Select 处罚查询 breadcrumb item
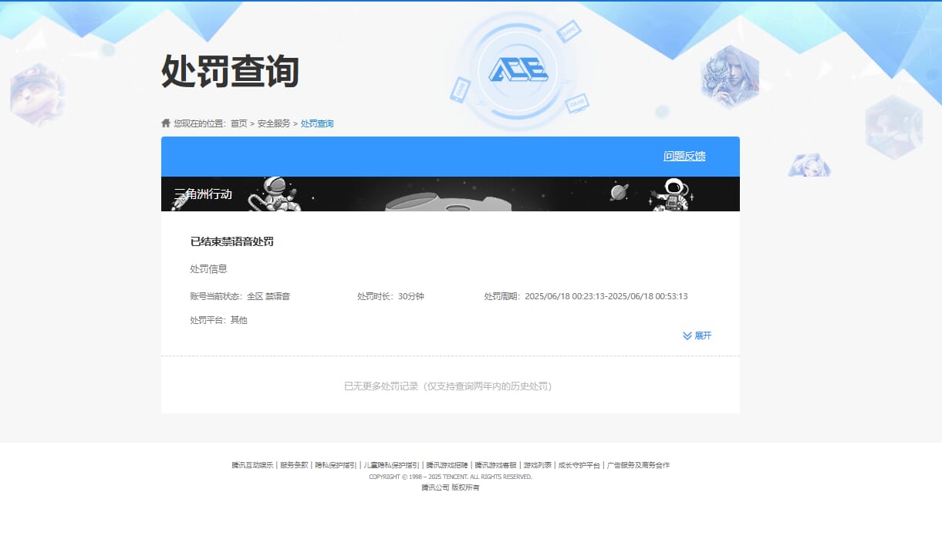 pyautogui.click(x=317, y=123)
